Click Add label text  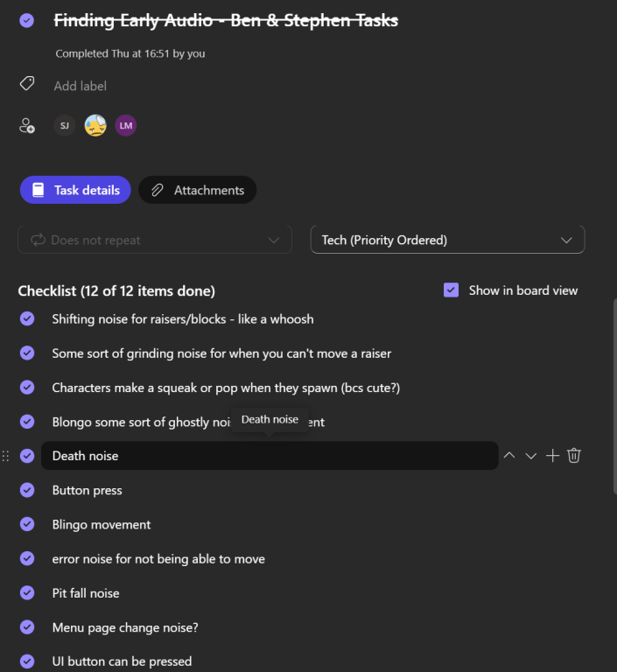coord(81,86)
